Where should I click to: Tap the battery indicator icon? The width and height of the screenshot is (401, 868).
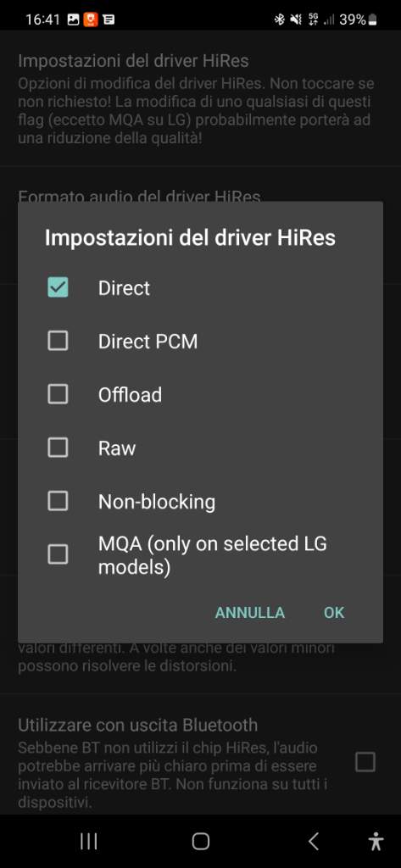(x=373, y=20)
